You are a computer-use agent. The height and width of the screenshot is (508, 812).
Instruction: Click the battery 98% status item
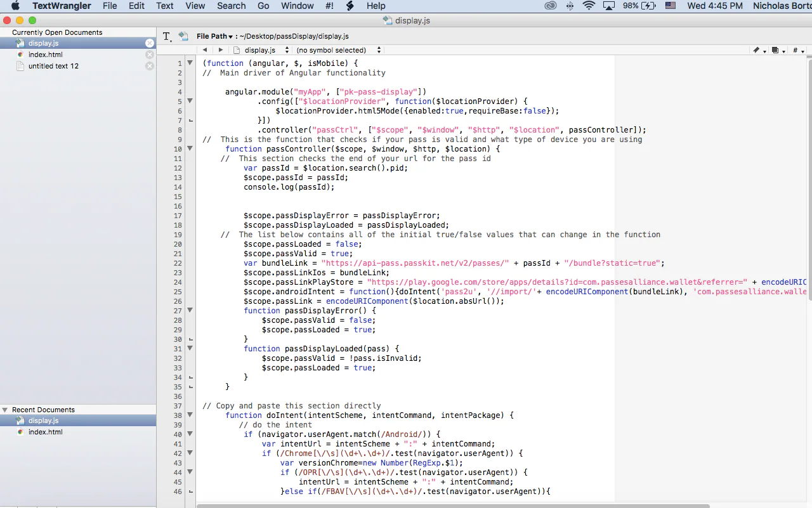(x=639, y=6)
